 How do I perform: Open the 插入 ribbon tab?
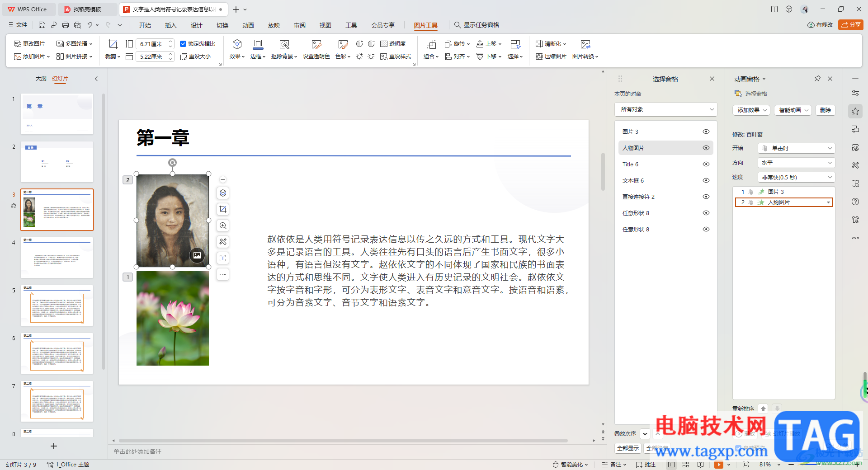click(x=171, y=25)
